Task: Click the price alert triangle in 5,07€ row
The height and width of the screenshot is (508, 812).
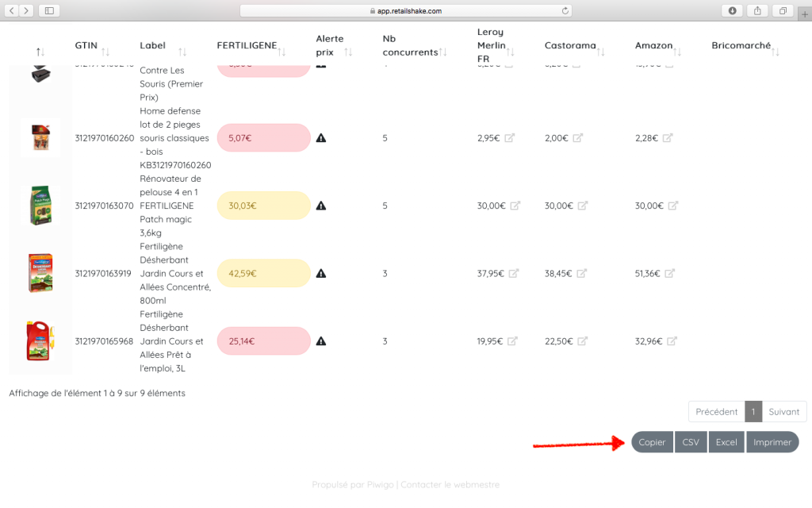Action: tap(321, 138)
